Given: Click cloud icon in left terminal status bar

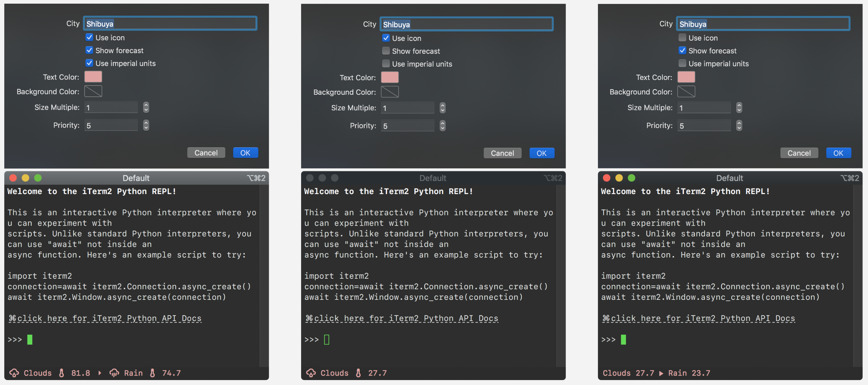Looking at the screenshot, I should point(14,373).
